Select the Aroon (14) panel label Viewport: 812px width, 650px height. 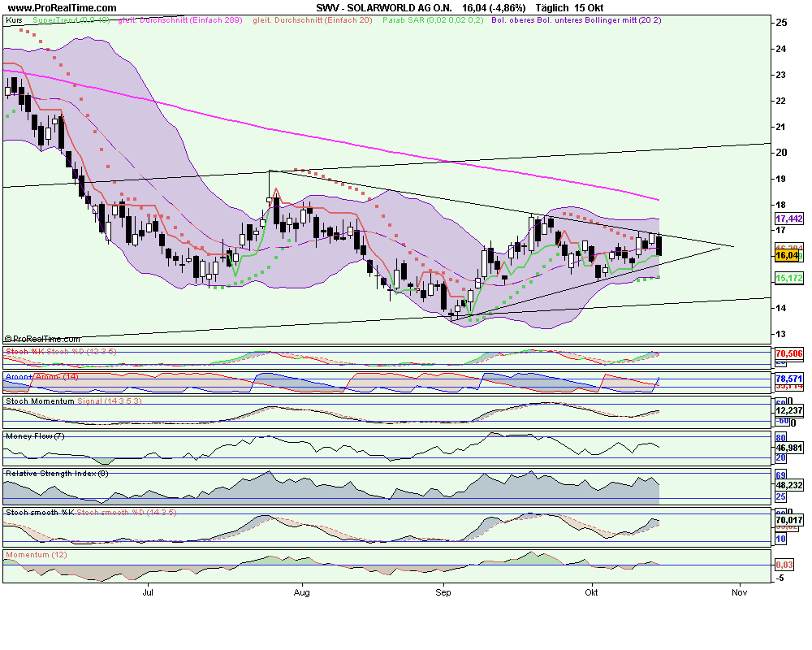[x=41, y=377]
